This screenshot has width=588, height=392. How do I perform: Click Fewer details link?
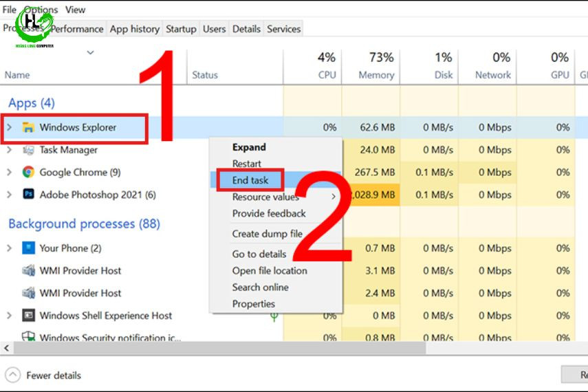pos(54,375)
